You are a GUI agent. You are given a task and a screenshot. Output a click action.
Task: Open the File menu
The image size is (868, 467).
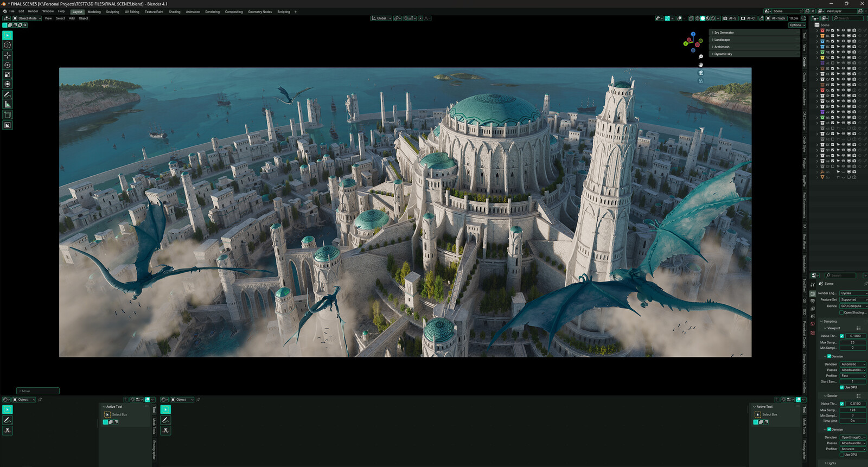(x=12, y=11)
